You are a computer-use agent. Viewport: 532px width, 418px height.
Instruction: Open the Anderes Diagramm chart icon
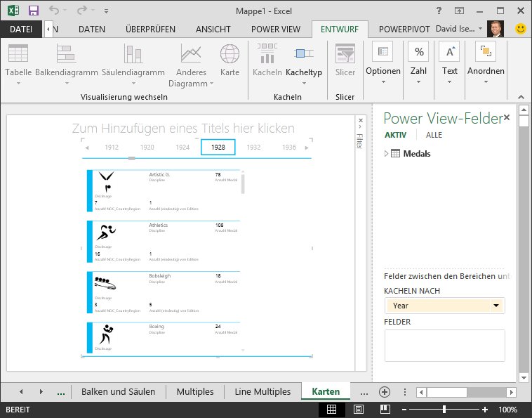click(x=191, y=53)
